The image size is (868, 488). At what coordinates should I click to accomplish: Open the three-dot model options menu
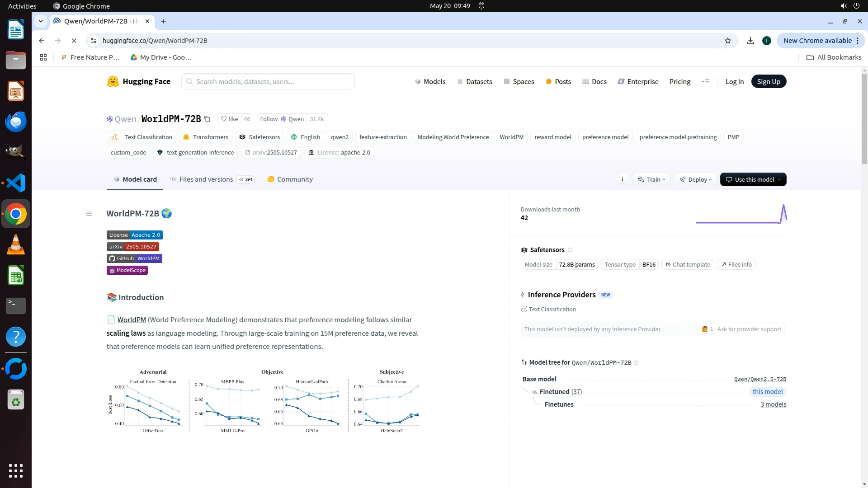622,179
